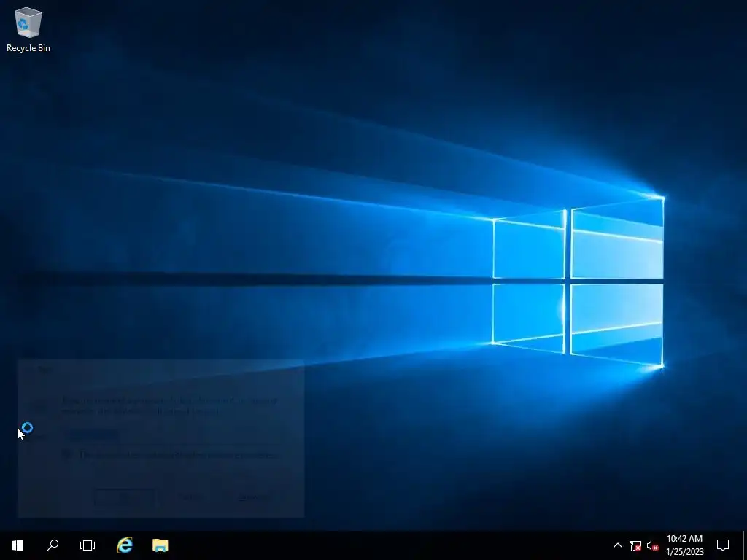Open Task View on the taskbar
747x560 pixels.
[88, 545]
